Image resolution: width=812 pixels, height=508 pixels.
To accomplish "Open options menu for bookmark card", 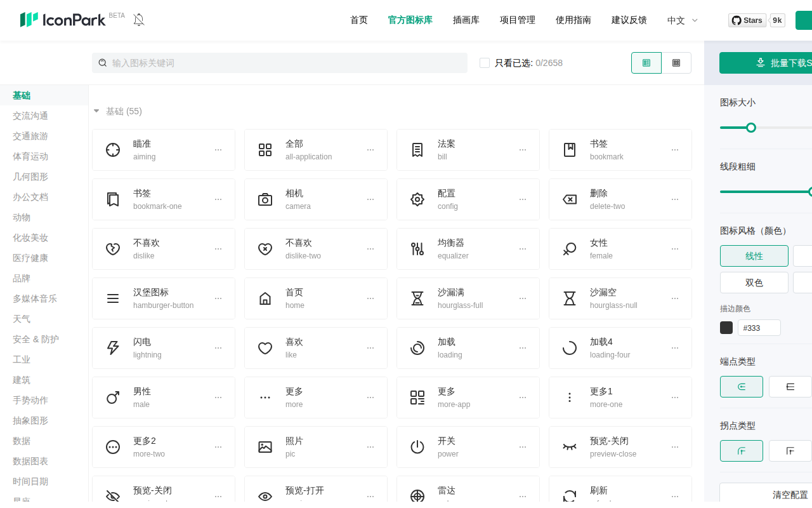I will pos(675,150).
